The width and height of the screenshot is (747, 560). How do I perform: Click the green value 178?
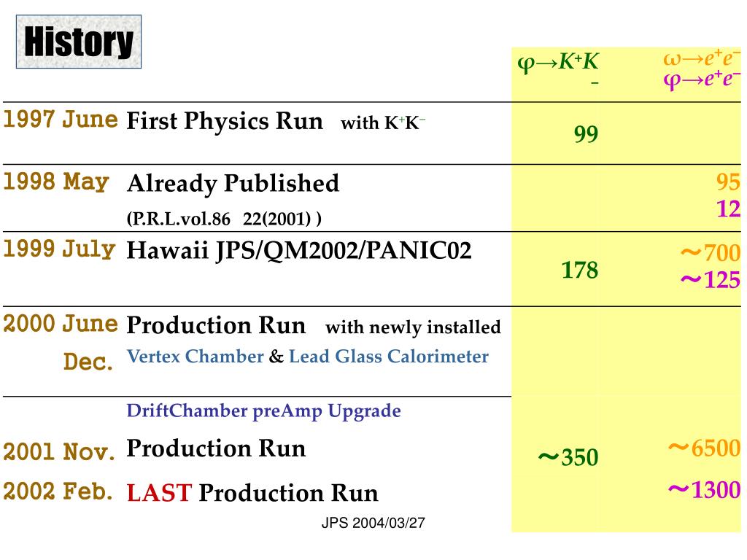point(580,270)
